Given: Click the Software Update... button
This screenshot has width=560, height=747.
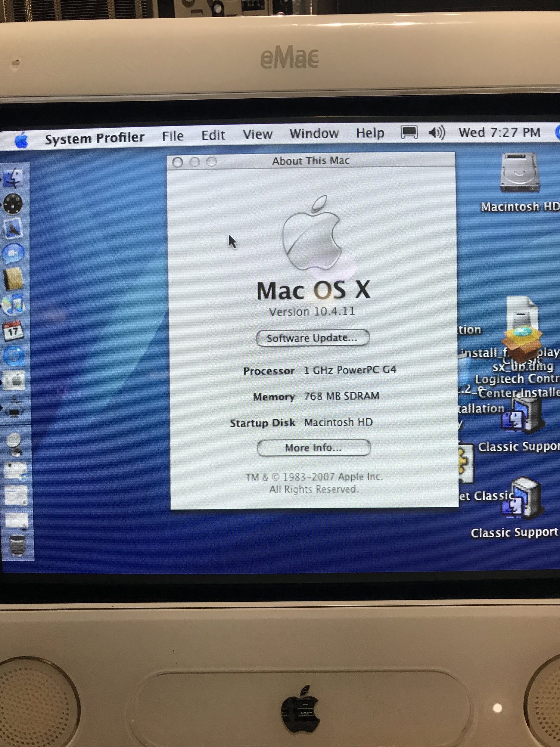Looking at the screenshot, I should click(x=312, y=338).
